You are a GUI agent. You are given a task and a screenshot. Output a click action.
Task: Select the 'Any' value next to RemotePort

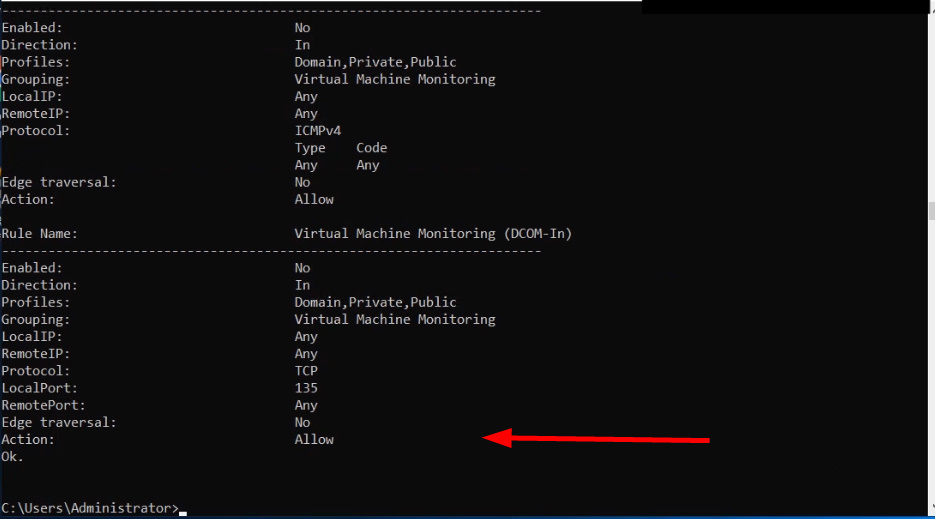306,406
